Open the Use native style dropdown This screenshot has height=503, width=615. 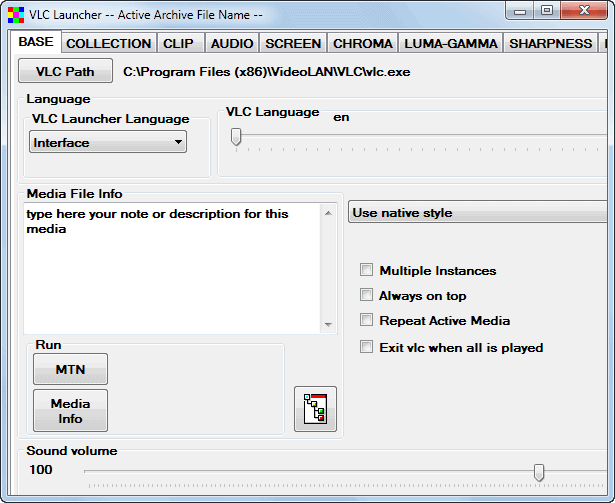click(x=478, y=212)
